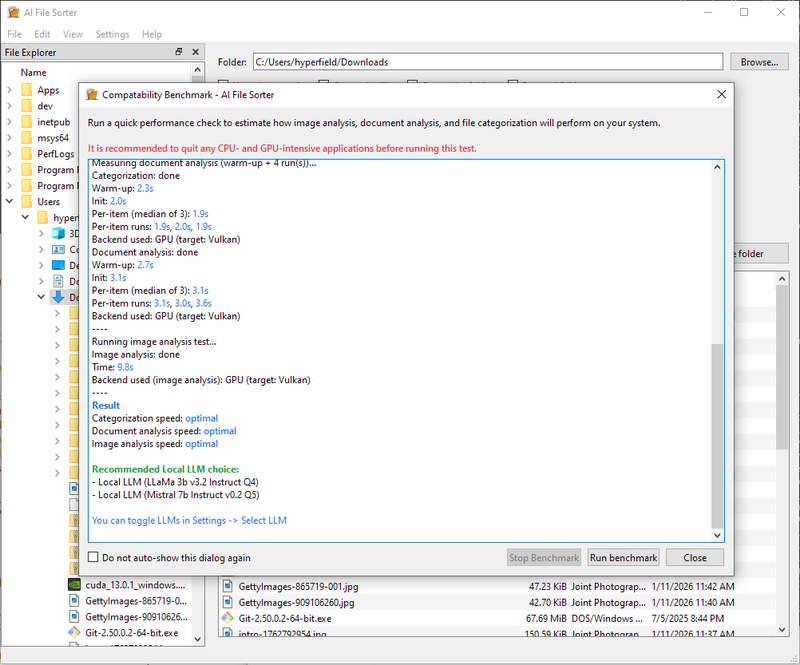This screenshot has width=800, height=665.
Task: Click 'Recommended Local LLM choice:' text
Action: [x=165, y=469]
